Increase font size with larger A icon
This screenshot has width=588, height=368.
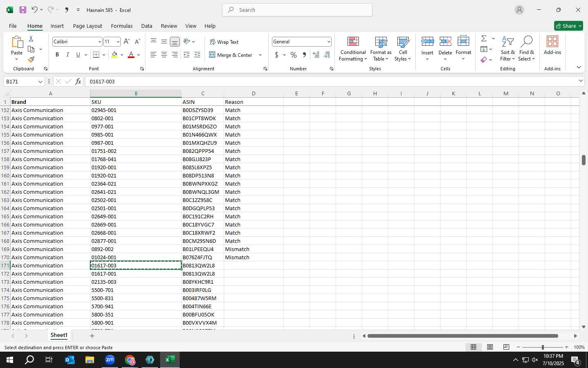click(x=127, y=42)
